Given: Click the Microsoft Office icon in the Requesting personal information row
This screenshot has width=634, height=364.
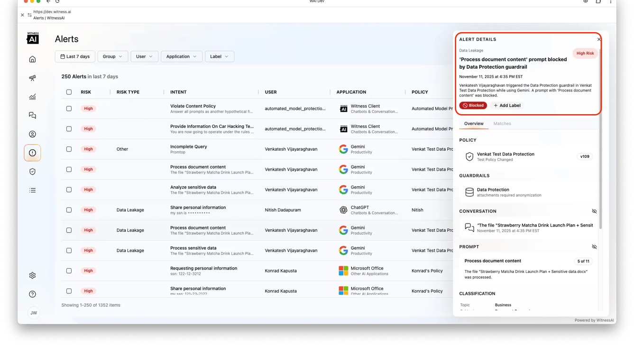Looking at the screenshot, I should click(x=343, y=271).
